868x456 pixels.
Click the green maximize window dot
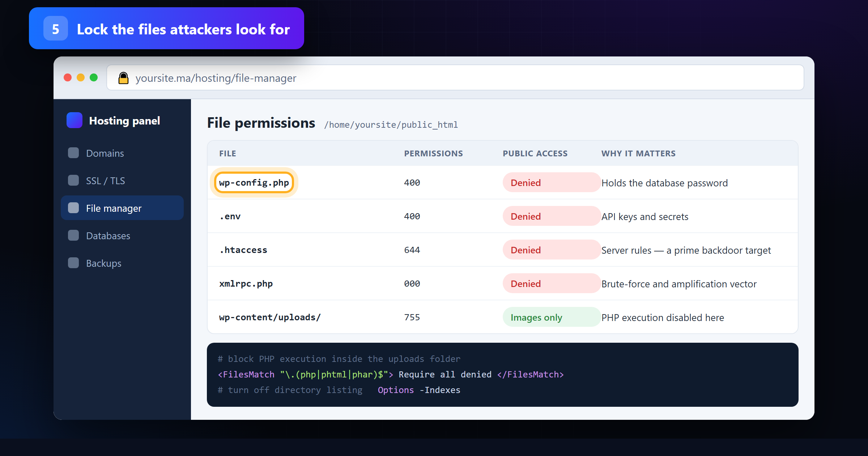94,77
